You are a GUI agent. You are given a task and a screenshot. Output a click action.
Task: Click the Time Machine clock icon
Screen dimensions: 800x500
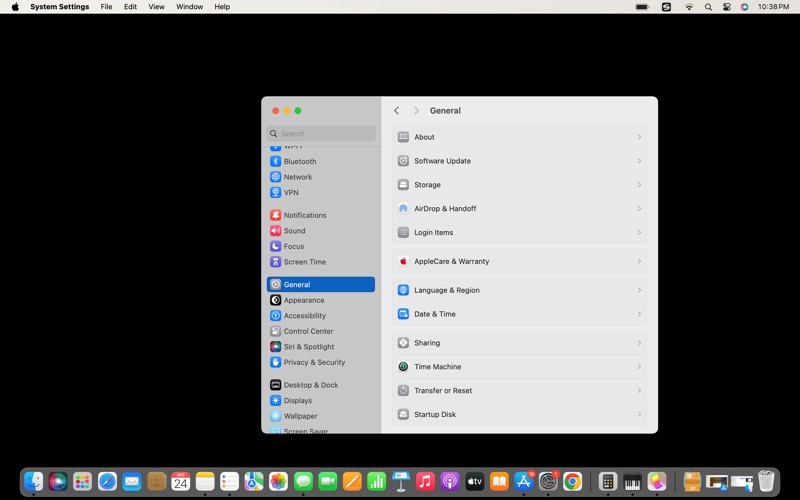(x=403, y=367)
